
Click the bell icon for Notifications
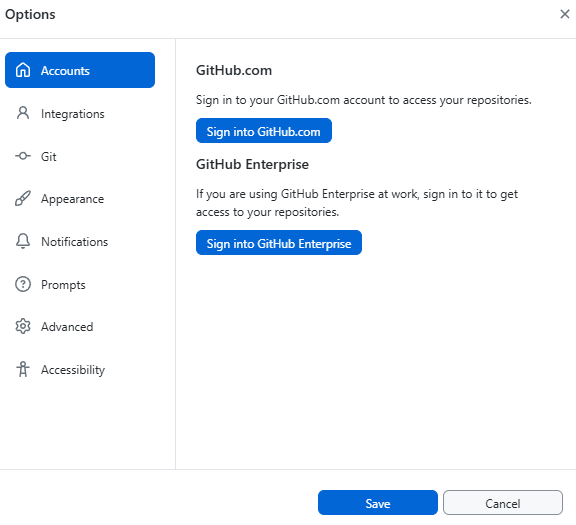click(23, 241)
